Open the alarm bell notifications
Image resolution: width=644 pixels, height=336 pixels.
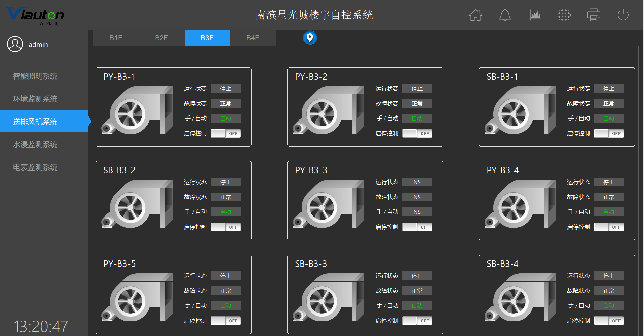505,15
